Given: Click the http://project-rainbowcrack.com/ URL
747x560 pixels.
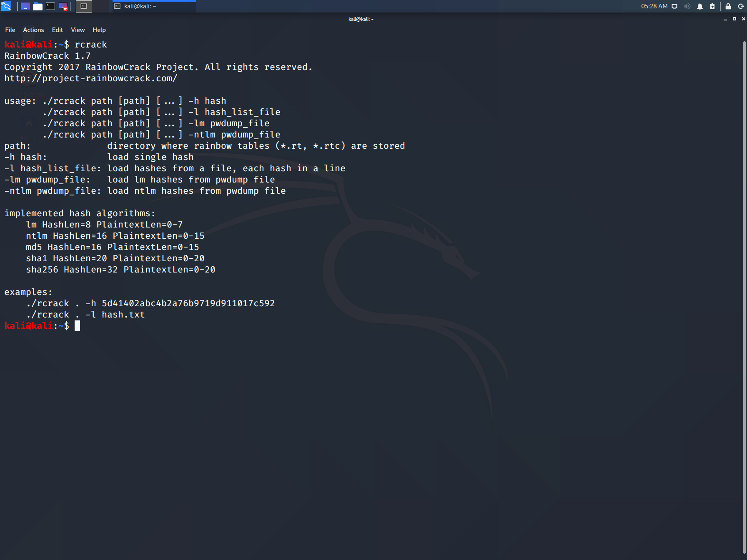Looking at the screenshot, I should (x=91, y=78).
